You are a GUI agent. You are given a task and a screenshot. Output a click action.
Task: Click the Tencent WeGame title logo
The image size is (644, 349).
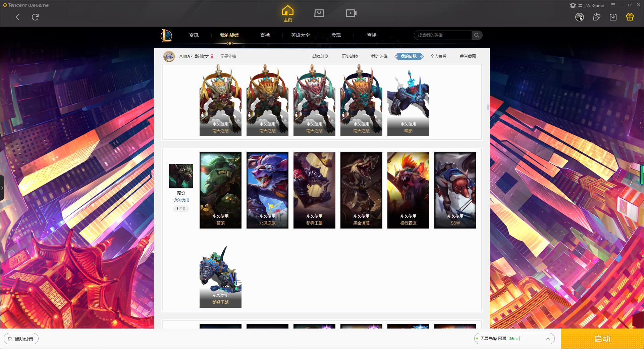tap(26, 5)
